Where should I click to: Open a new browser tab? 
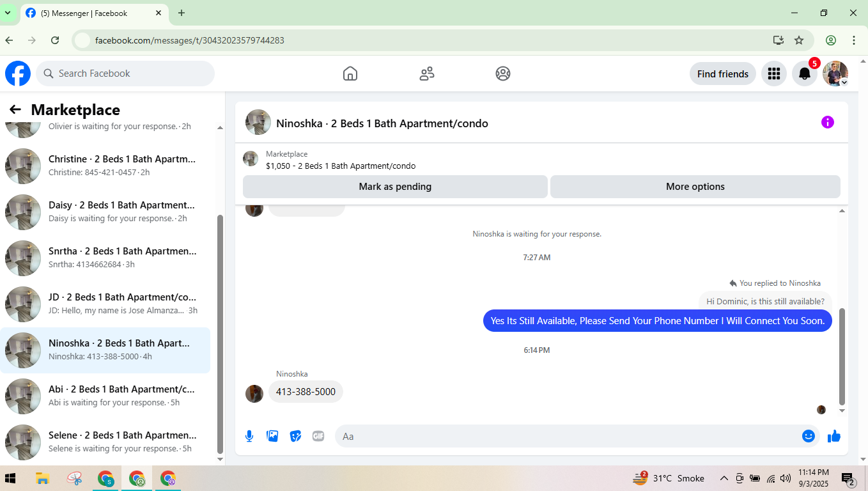(182, 13)
